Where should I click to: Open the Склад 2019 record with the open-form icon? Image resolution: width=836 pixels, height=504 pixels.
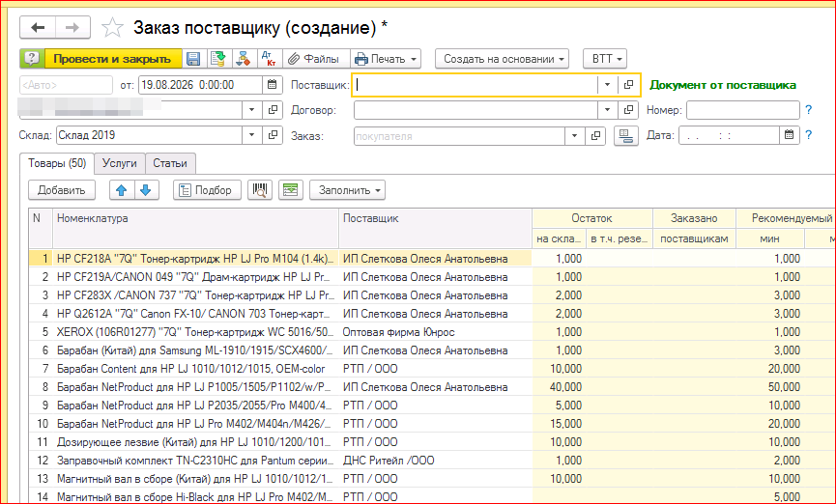tap(273, 135)
